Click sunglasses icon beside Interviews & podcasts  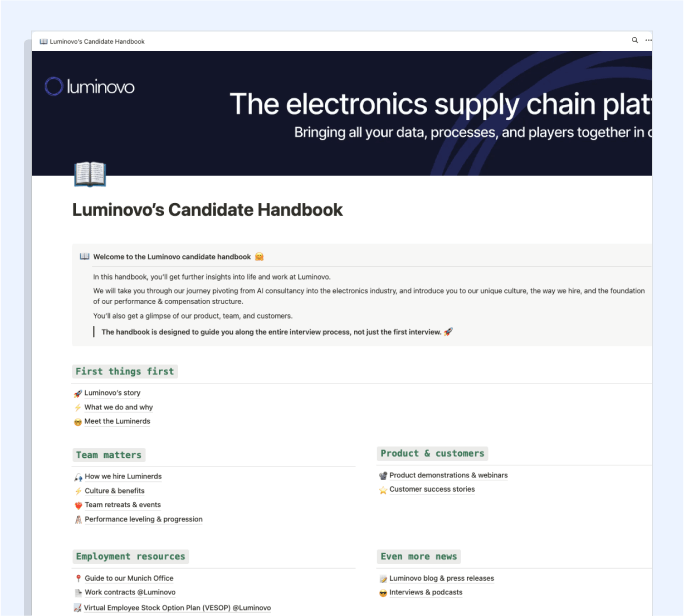coord(383,593)
